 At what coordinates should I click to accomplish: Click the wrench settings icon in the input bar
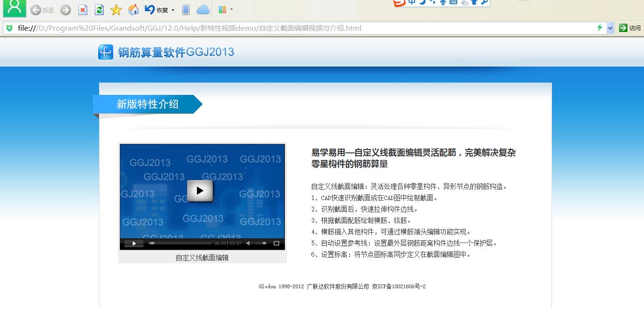coord(484,2)
